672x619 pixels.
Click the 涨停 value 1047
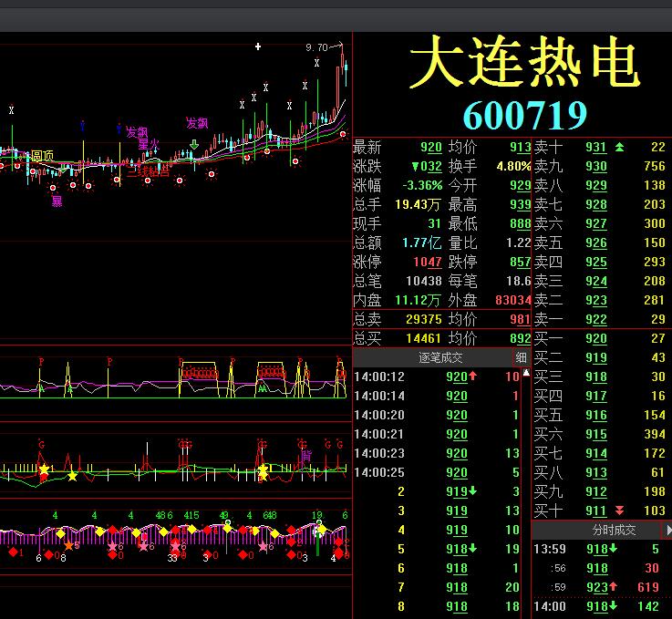[428, 262]
